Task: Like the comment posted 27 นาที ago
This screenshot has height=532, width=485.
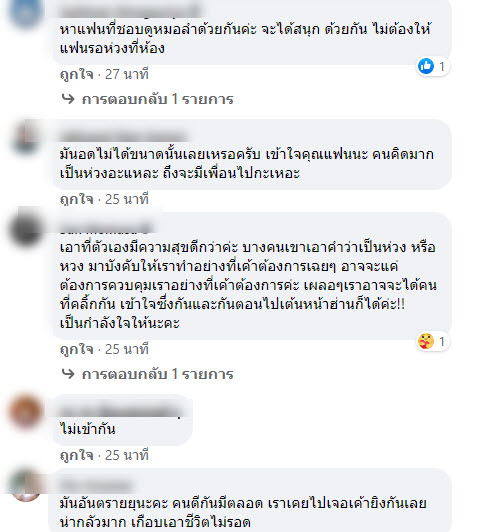Action: tap(77, 74)
